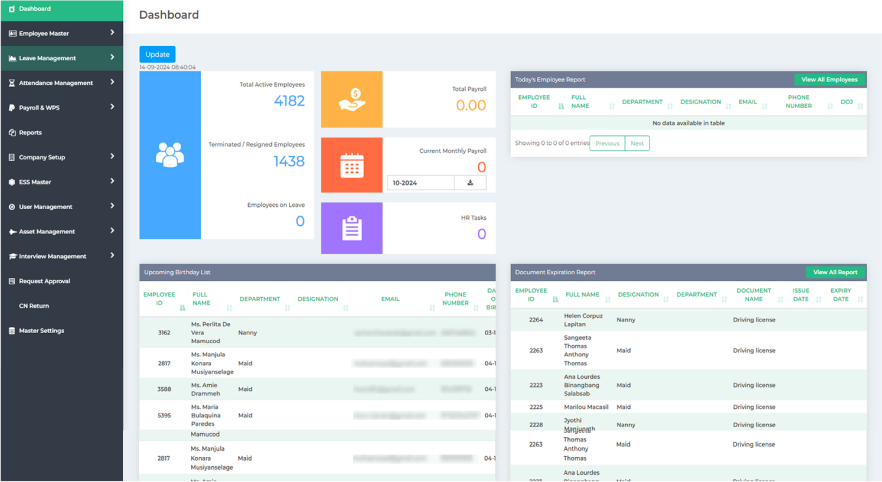The height and width of the screenshot is (482, 882).
Task: Click the 0.00 Total Payroll value
Action: point(471,105)
